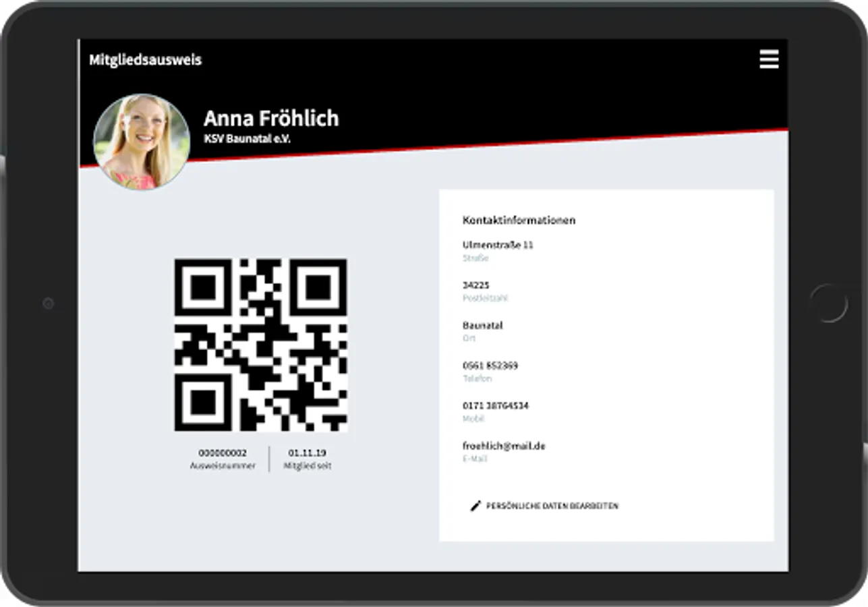
Task: Click the ID number '000000002'
Action: click(x=223, y=453)
